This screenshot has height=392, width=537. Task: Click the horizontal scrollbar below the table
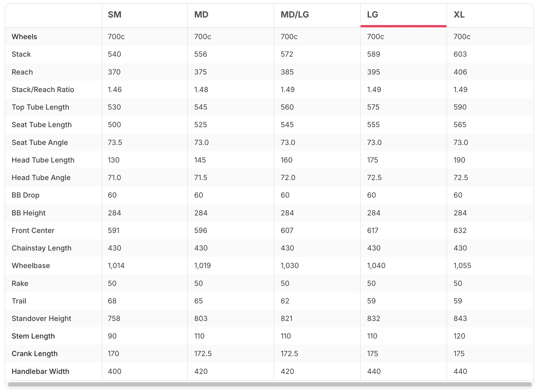point(270,384)
